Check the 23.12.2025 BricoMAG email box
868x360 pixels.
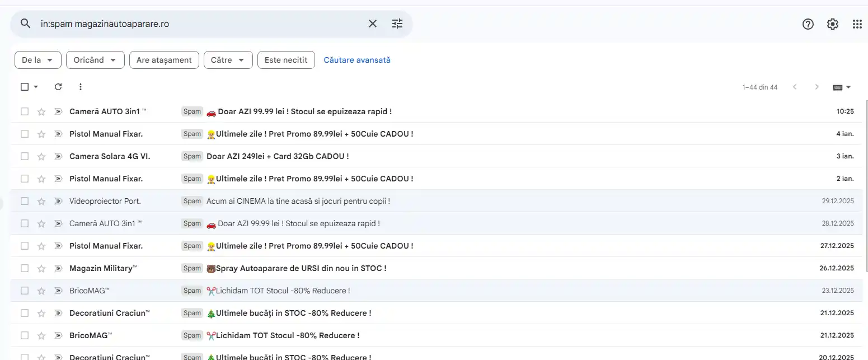tap(25, 291)
